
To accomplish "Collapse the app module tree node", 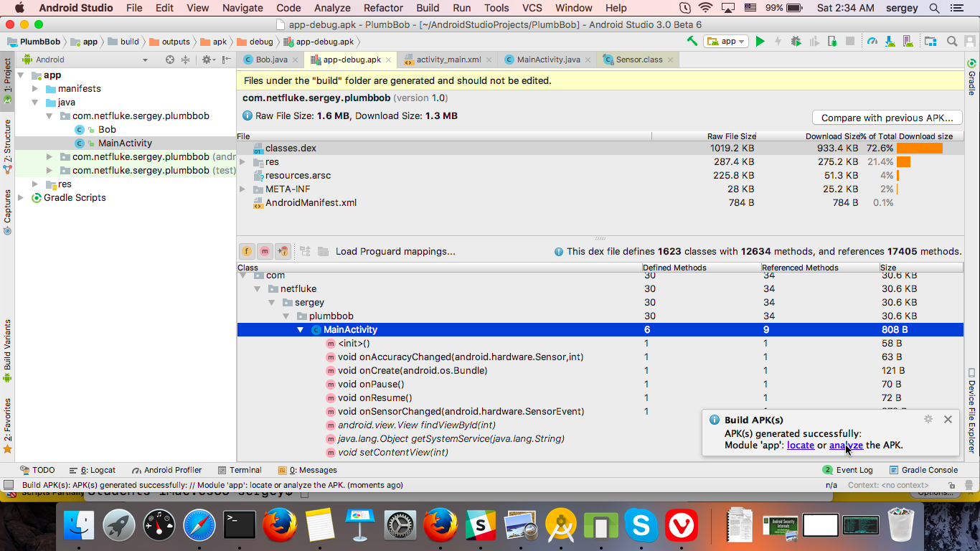I will [21, 75].
